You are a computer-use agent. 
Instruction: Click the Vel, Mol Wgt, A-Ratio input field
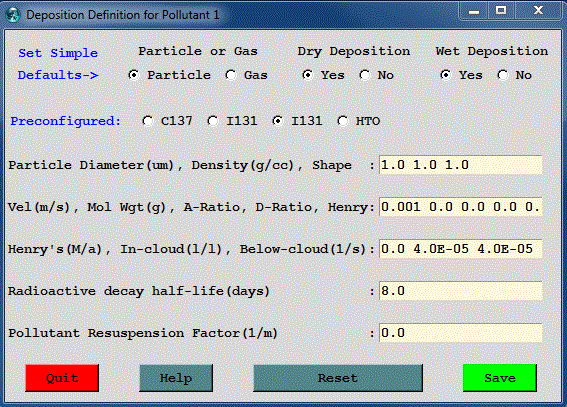click(x=461, y=207)
